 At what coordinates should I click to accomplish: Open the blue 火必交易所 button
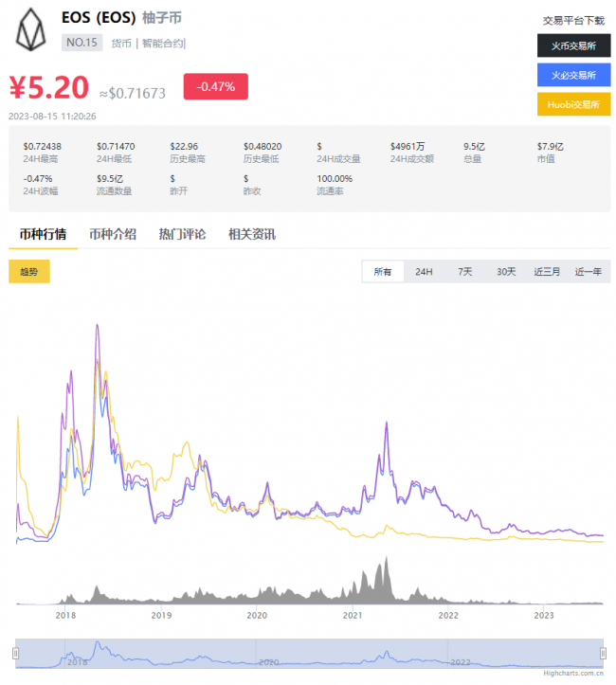pos(573,75)
